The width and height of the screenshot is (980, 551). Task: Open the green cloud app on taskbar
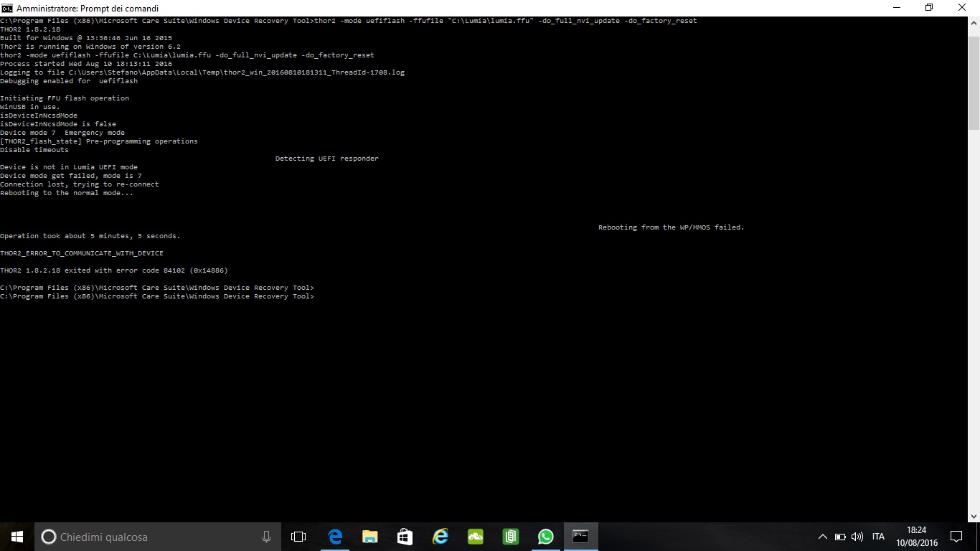476,537
